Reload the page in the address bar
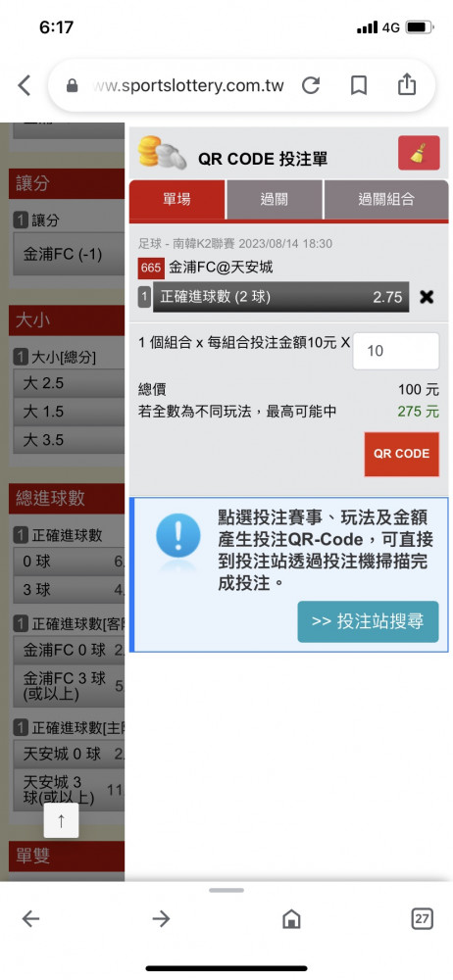This screenshot has height=980, width=453. pyautogui.click(x=311, y=85)
